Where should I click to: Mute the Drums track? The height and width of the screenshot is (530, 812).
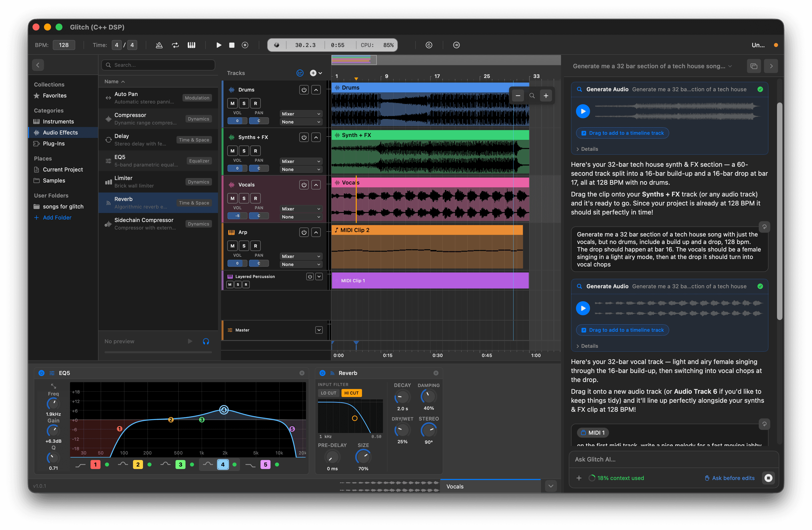(x=232, y=103)
